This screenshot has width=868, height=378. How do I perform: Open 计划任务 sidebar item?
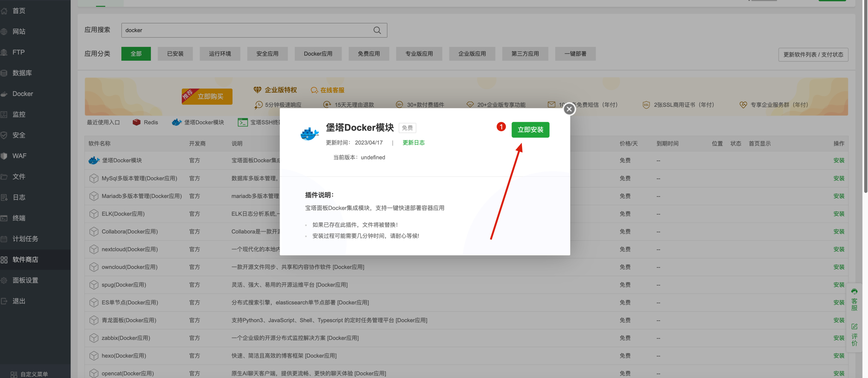click(x=35, y=239)
